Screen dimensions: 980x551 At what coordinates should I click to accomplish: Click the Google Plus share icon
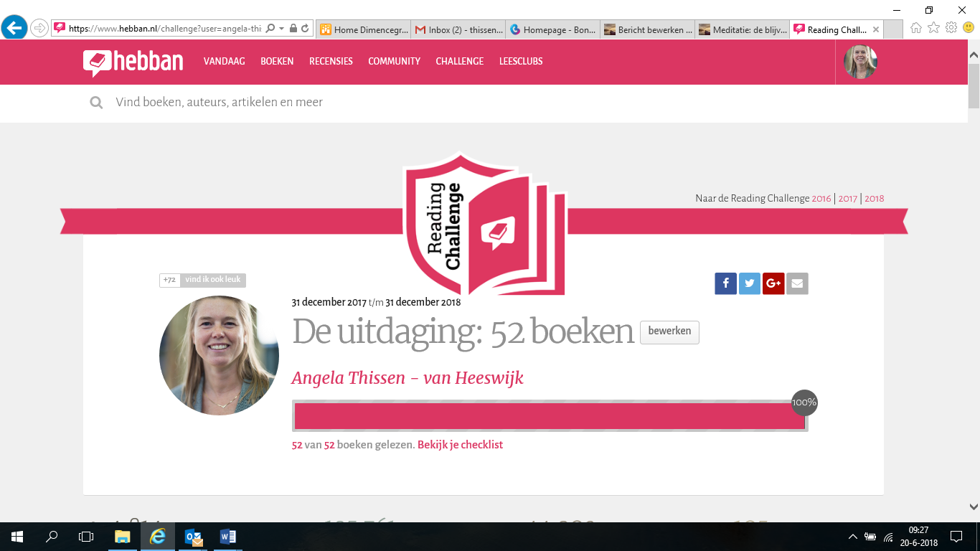pos(773,283)
